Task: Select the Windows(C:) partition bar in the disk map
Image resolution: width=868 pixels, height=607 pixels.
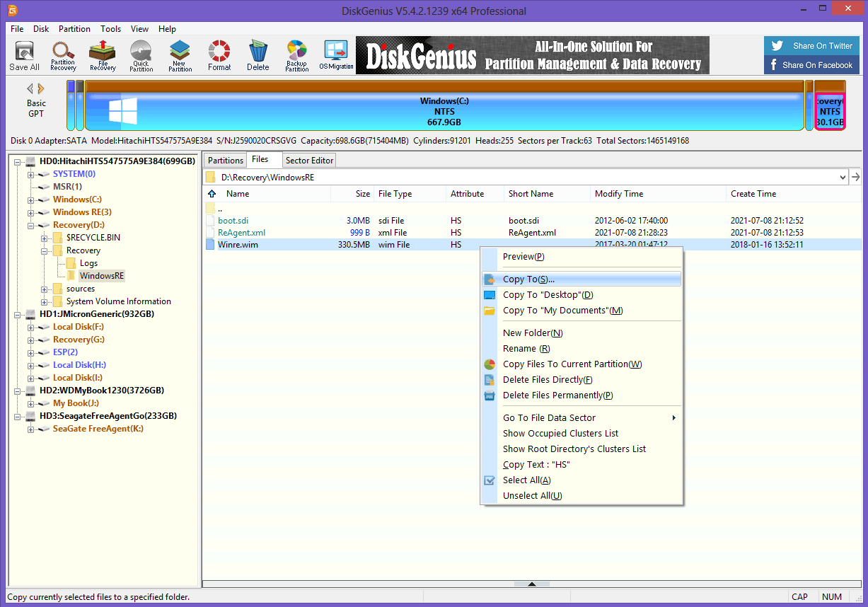Action: (x=444, y=106)
